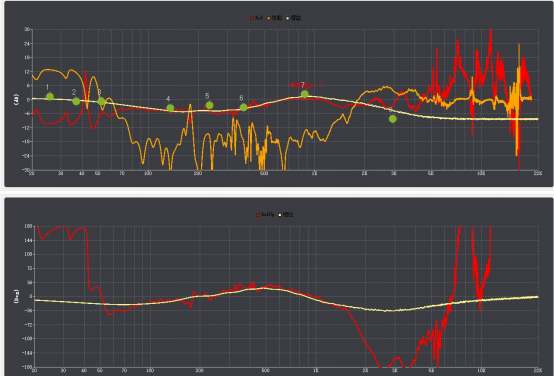Select EQ band point 7 near 1K
The image size is (554, 376).
305,94
